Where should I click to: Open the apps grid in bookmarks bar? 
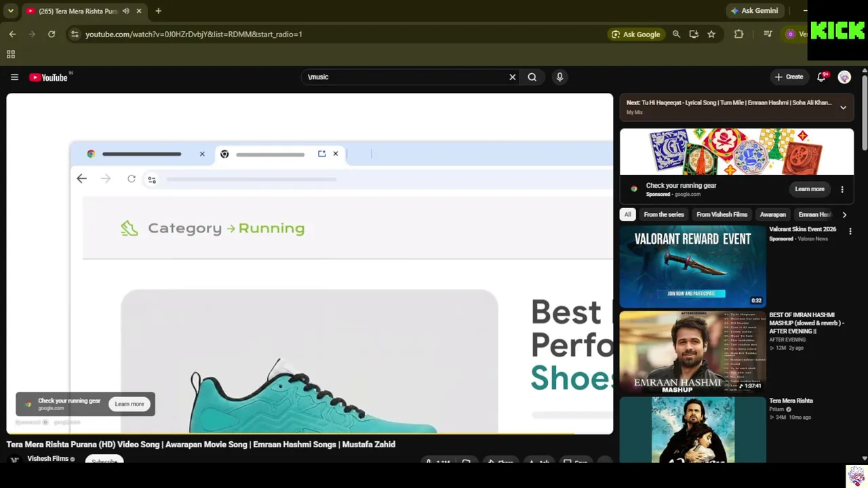coord(11,54)
